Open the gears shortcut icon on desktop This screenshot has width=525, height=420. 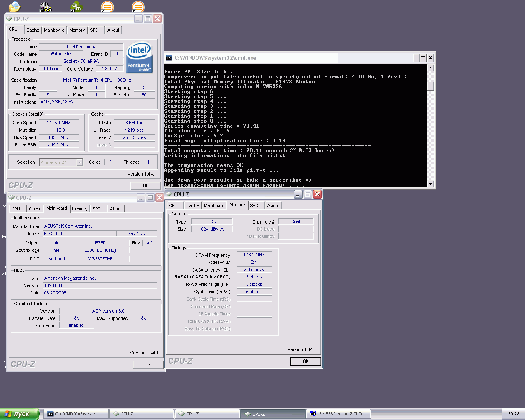pos(46,6)
